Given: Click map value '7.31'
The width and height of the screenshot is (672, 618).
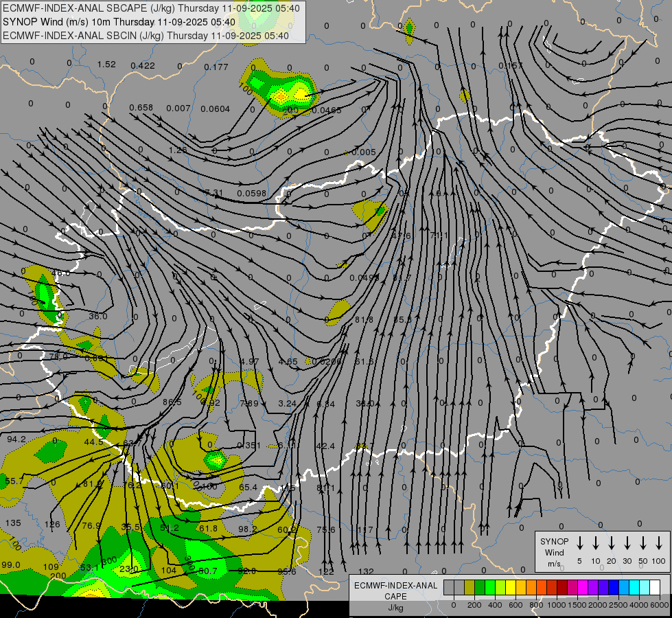Looking at the screenshot, I should (214, 193).
